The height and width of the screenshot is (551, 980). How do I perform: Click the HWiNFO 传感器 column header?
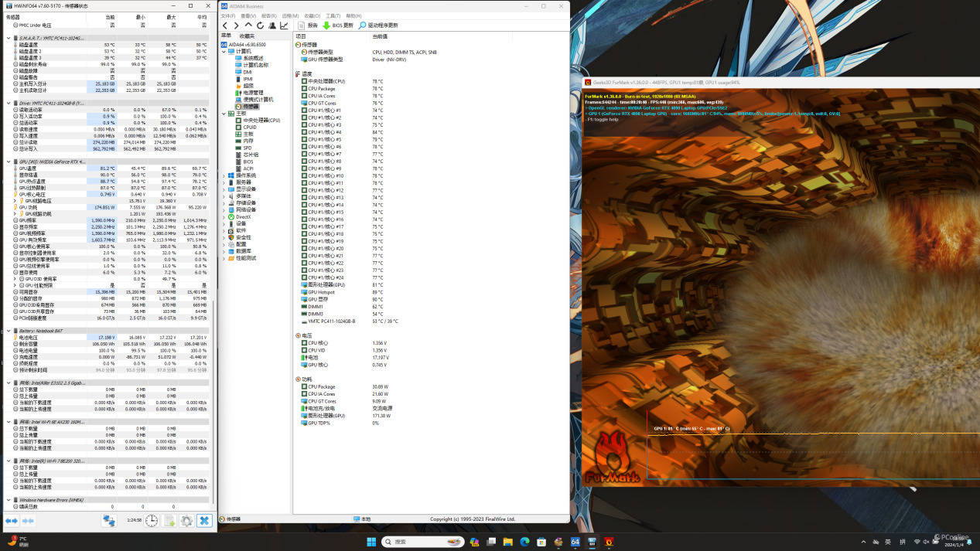pos(13,17)
